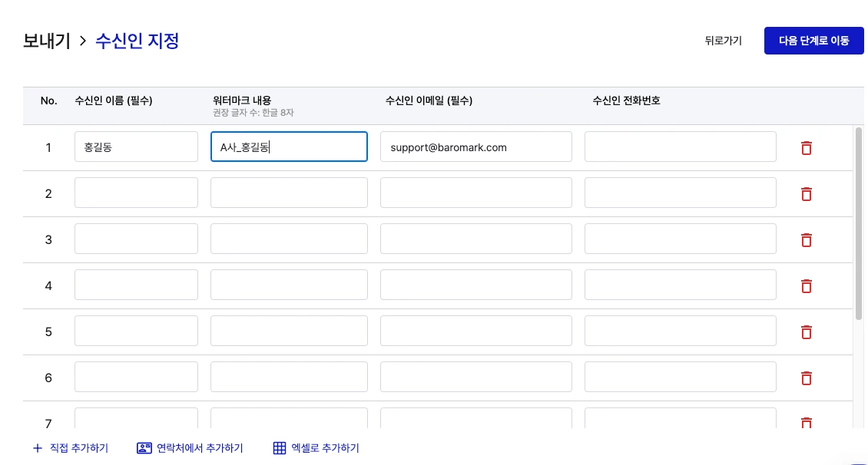
Task: Focus row 2 recipient email field
Action: coord(476,193)
